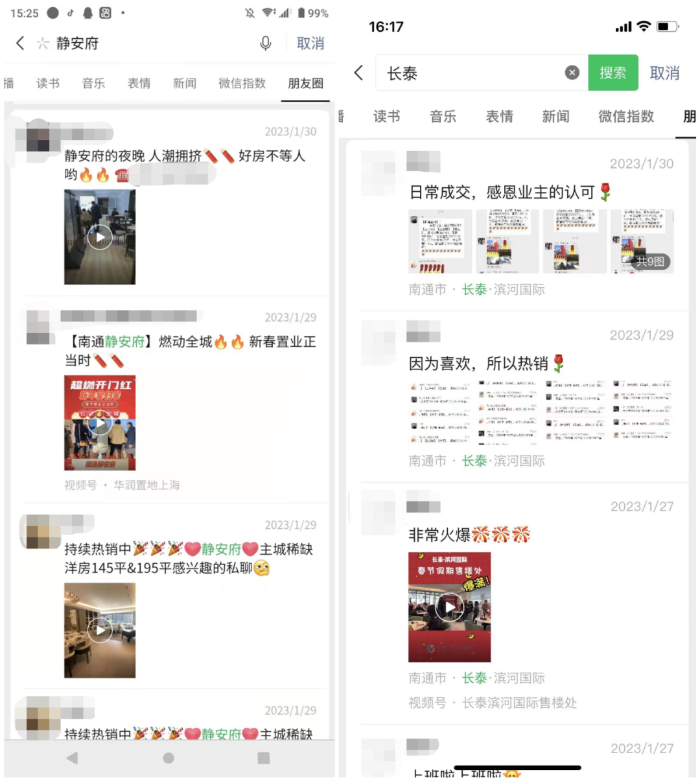Play the 超燃开门红 red poster video
The image size is (700, 781).
(x=100, y=423)
